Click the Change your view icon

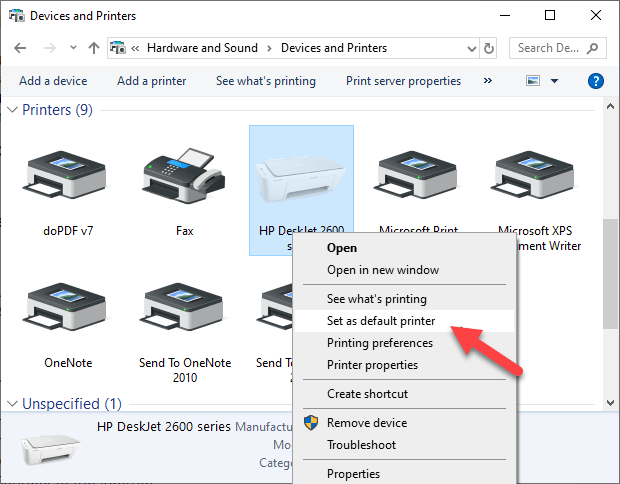pyautogui.click(x=533, y=81)
